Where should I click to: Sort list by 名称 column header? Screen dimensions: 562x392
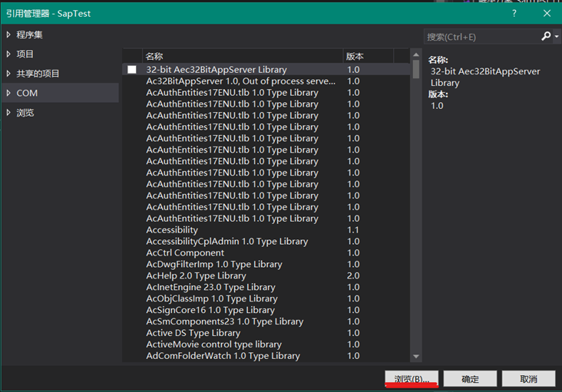242,56
